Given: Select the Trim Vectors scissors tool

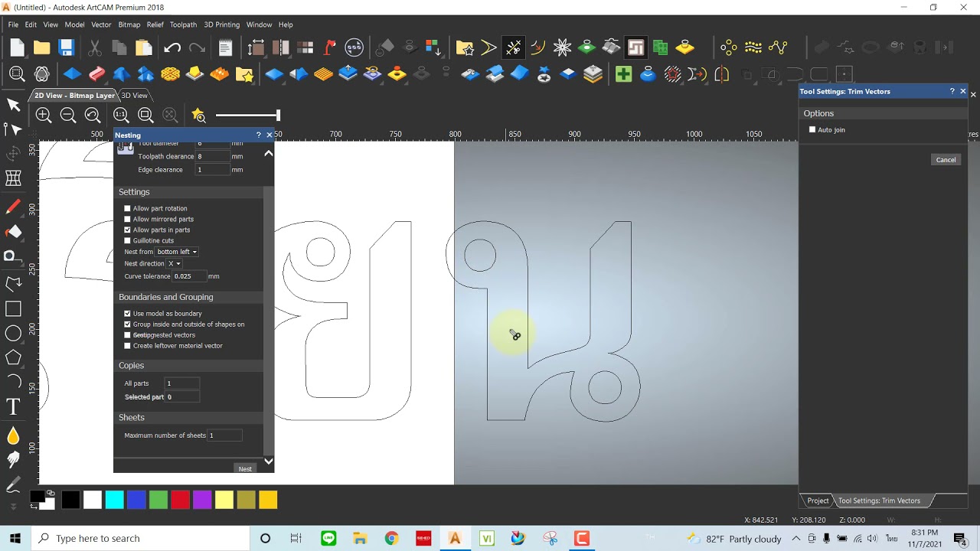Looking at the screenshot, I should pyautogui.click(x=514, y=47).
